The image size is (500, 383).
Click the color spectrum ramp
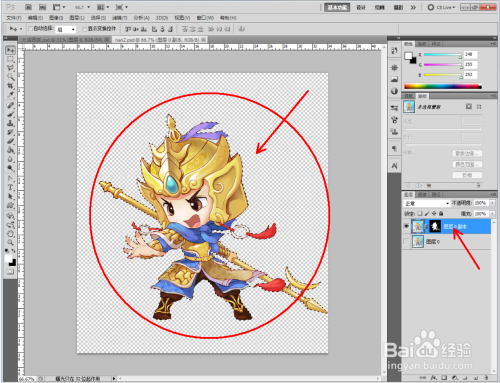(443, 86)
